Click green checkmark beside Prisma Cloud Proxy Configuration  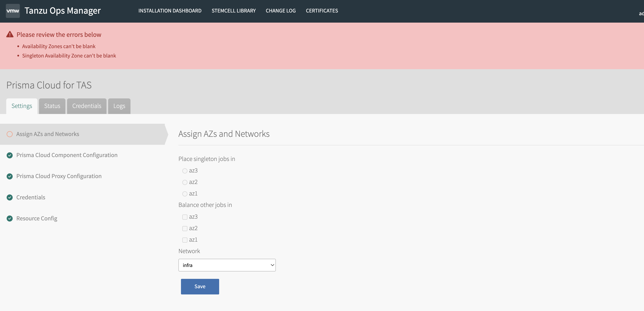tap(10, 176)
